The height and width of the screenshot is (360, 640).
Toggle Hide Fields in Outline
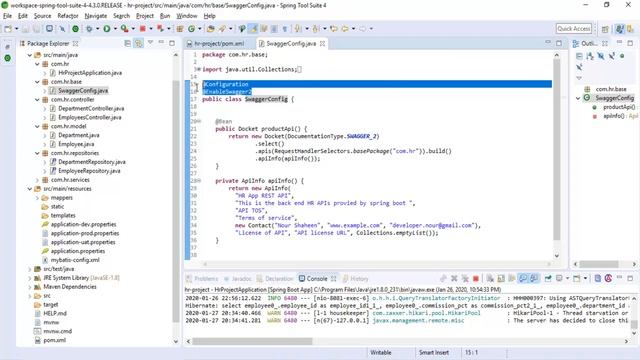[x=601, y=56]
